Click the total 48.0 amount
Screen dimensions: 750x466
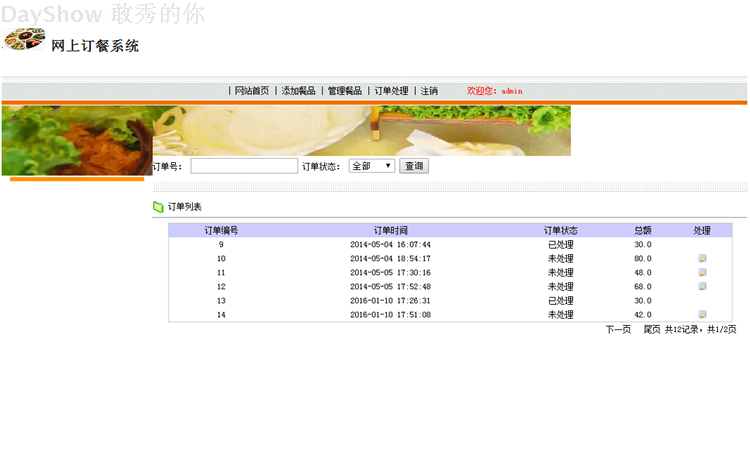coord(642,272)
